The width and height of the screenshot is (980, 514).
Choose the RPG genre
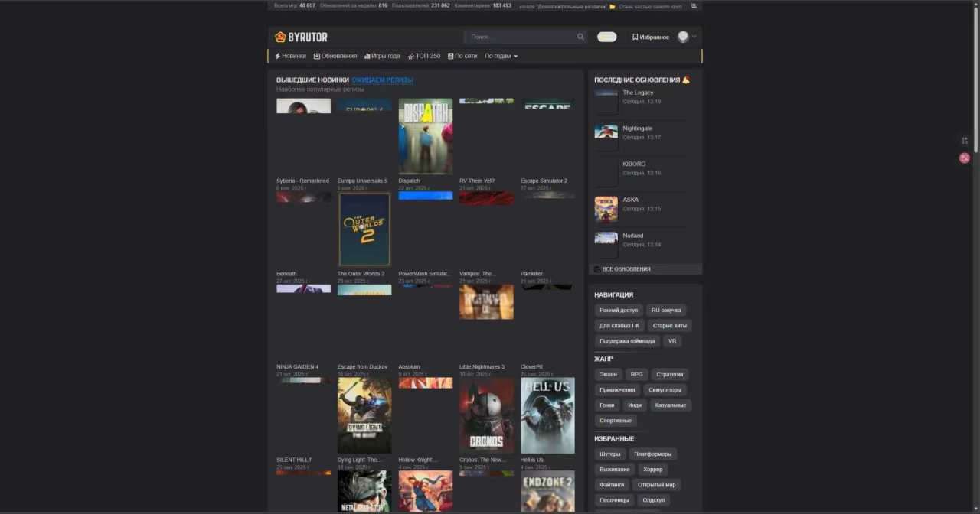[636, 375]
